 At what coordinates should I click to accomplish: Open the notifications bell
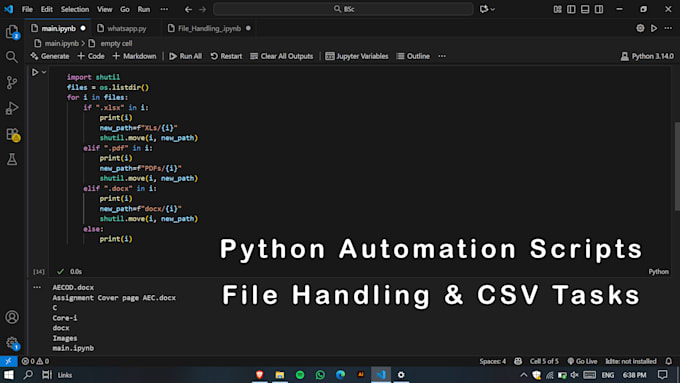[x=669, y=361]
